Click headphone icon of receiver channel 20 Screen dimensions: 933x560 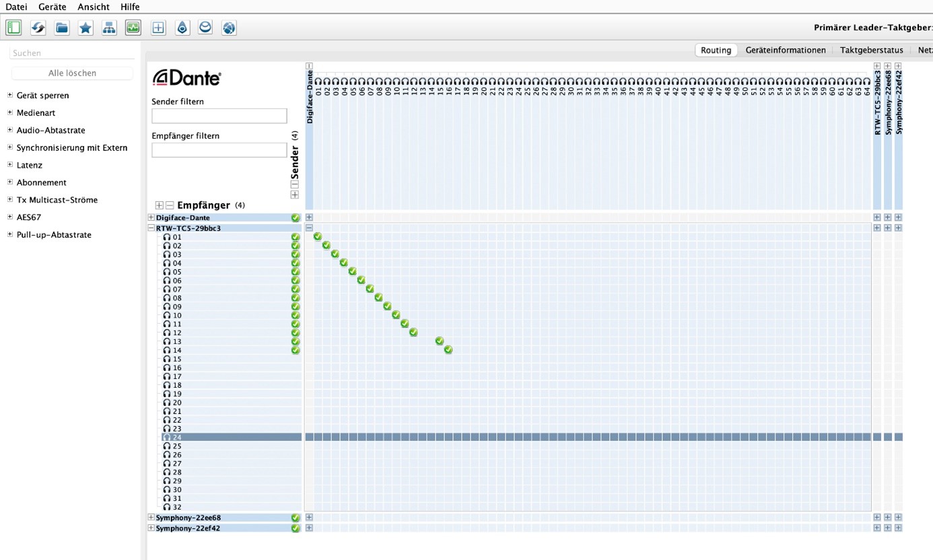click(167, 403)
